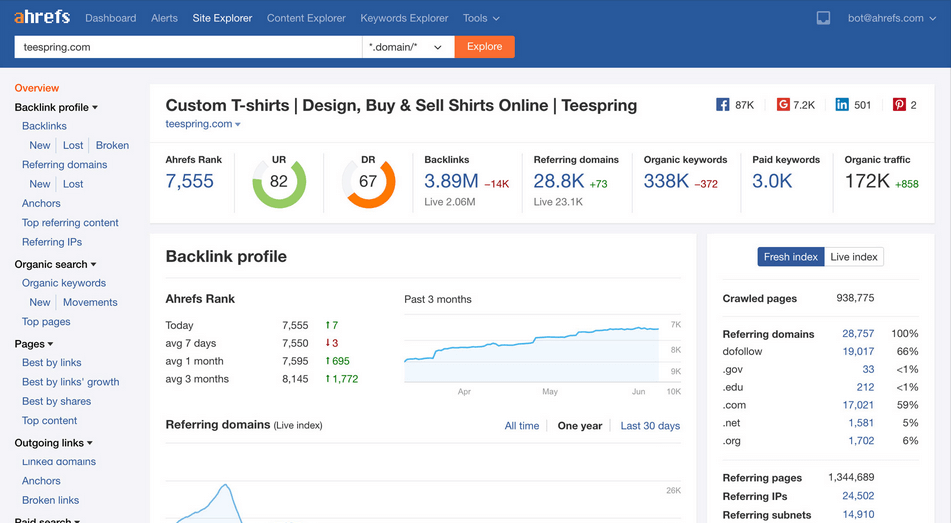
Task: Select All time range tab
Action: coord(522,426)
